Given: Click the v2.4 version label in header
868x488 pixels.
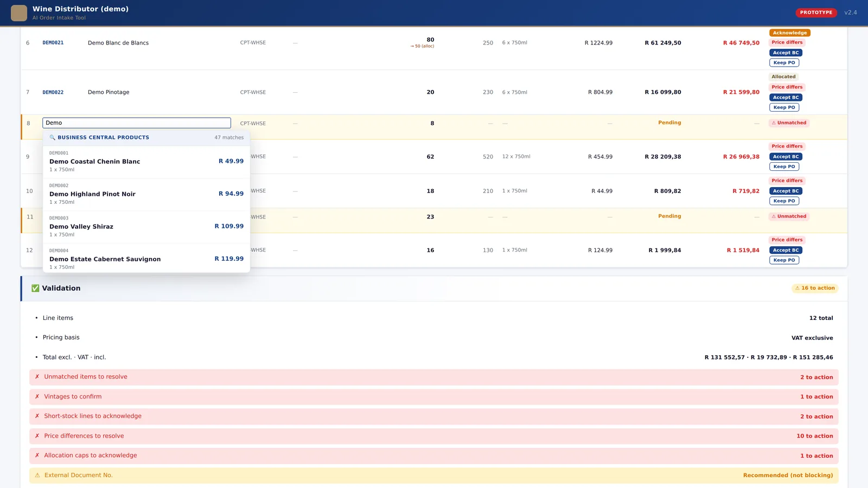Looking at the screenshot, I should (851, 12).
